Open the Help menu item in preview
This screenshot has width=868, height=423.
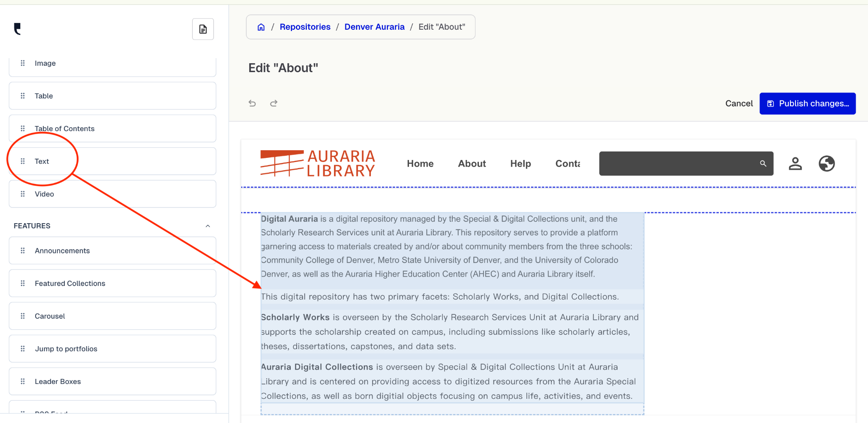pos(520,164)
